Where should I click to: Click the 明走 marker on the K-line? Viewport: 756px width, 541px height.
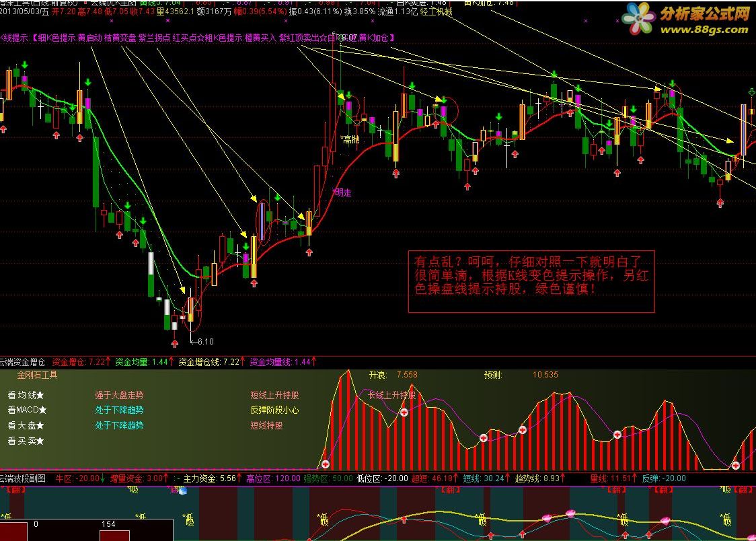coord(343,192)
